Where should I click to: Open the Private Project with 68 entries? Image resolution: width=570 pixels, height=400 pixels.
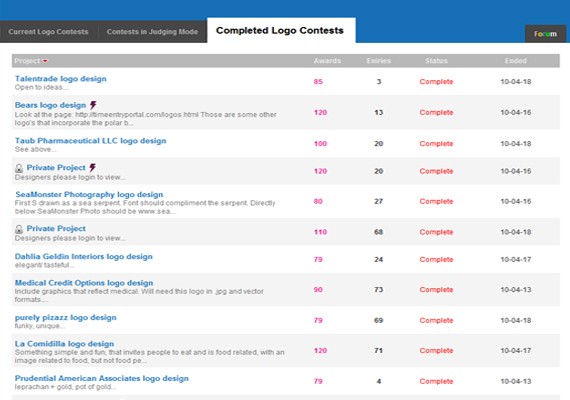56,228
